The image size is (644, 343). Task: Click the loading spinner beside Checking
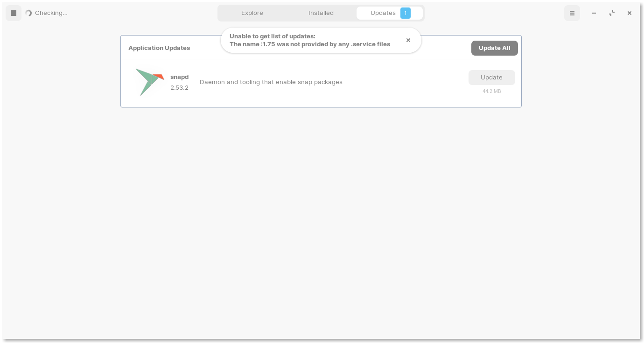tap(28, 13)
